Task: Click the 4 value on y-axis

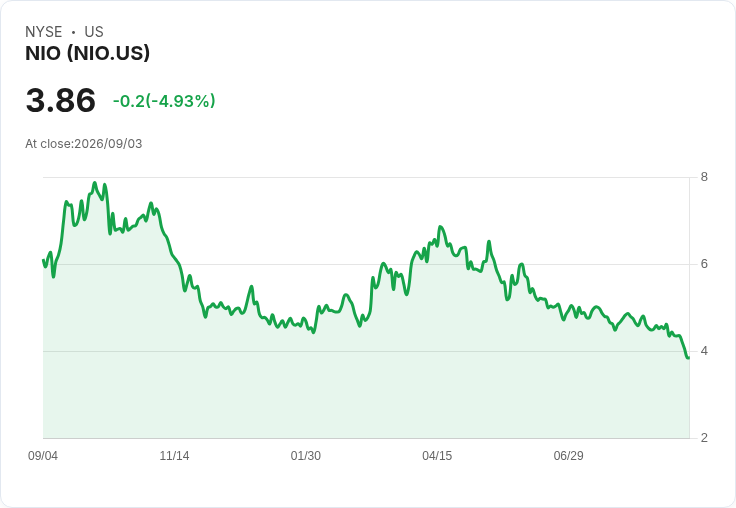Action: pyautogui.click(x=704, y=351)
